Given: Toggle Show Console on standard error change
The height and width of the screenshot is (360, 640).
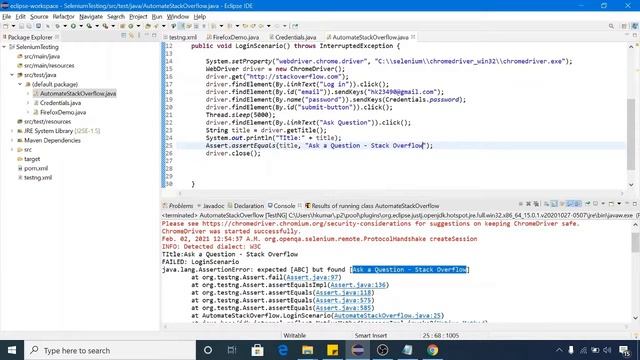Looking at the screenshot, I should click(578, 204).
